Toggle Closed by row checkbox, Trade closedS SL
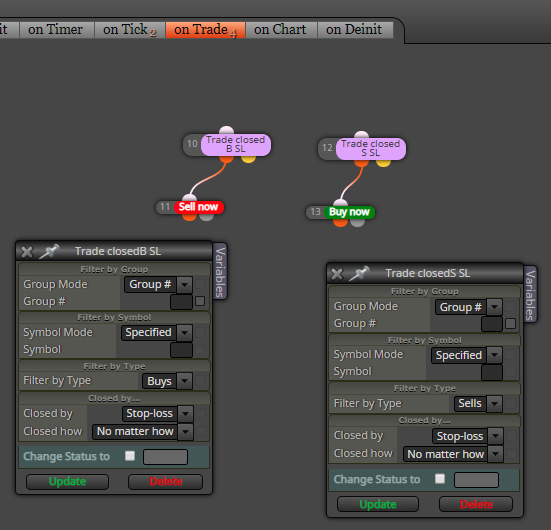The height and width of the screenshot is (530, 551). (511, 436)
